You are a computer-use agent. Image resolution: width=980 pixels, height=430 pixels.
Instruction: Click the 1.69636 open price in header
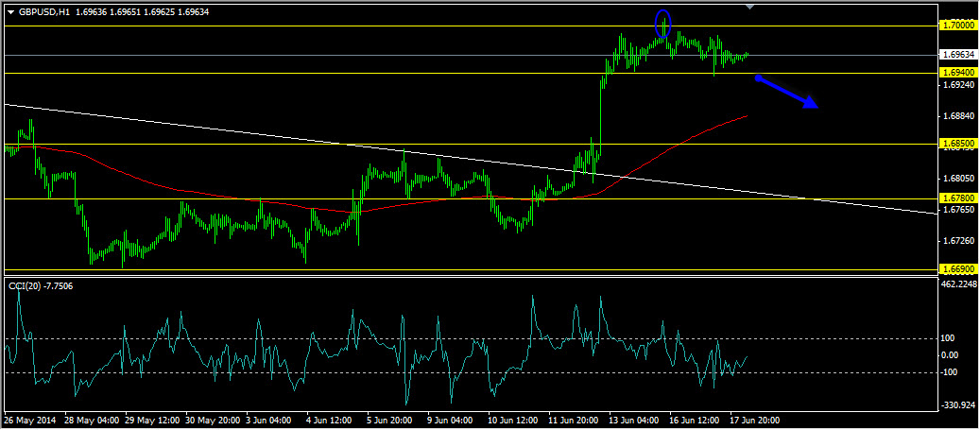click(x=90, y=12)
